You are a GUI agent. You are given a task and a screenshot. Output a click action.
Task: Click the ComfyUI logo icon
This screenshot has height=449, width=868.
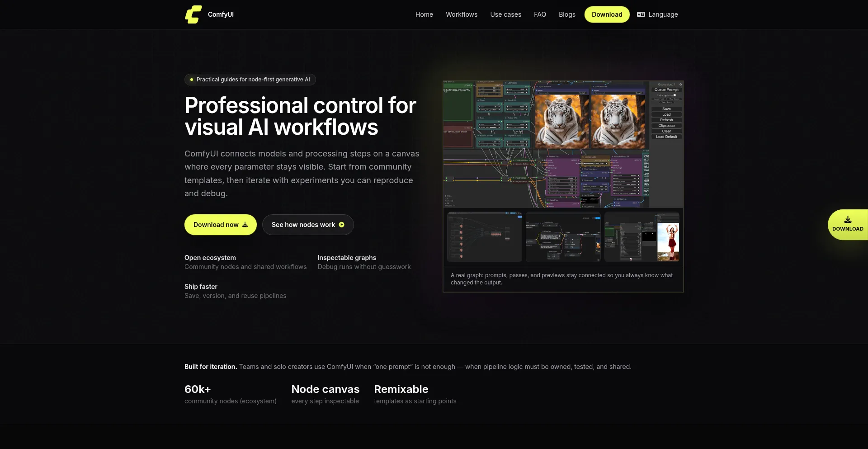[x=193, y=14]
